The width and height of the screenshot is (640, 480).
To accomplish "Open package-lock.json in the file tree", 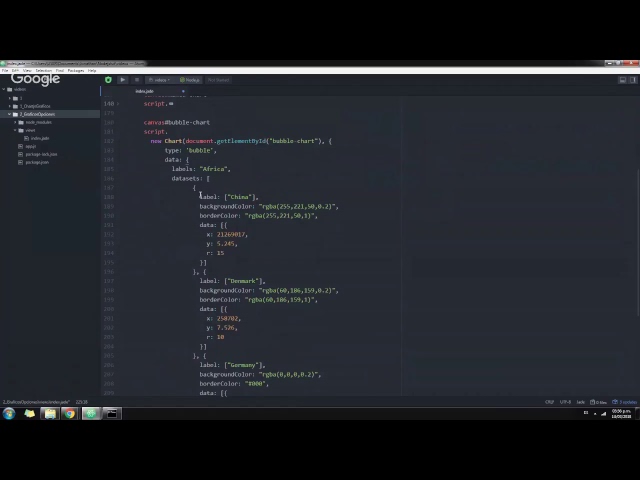I will (41, 154).
